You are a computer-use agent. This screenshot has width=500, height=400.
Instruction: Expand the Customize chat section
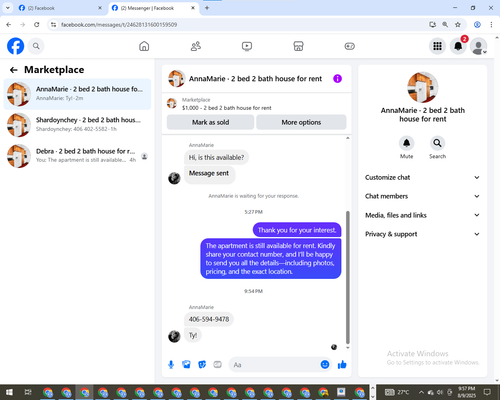422,177
